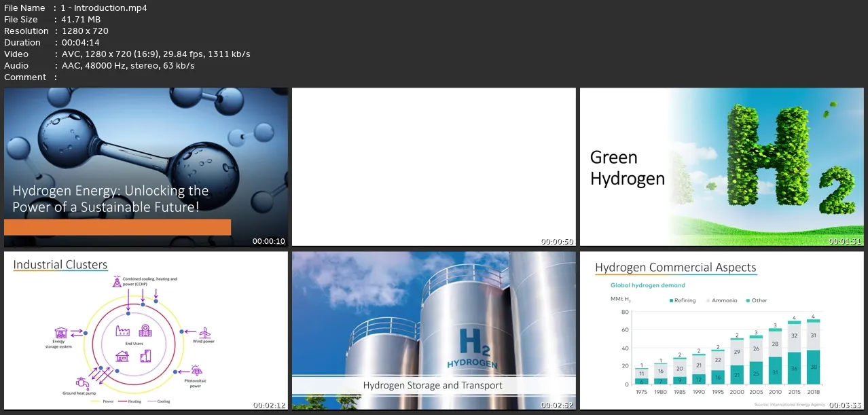868x415 pixels.
Task: Click the file name '1 - Introduction.mp4'
Action: (x=104, y=8)
